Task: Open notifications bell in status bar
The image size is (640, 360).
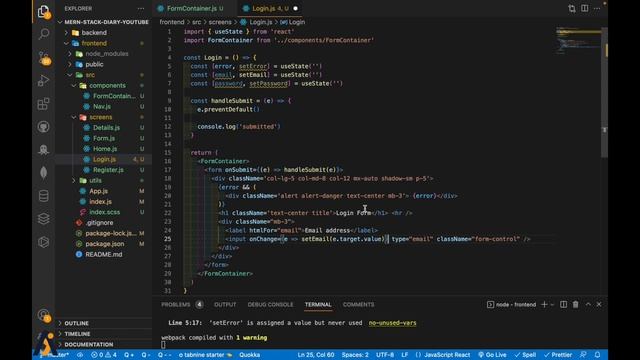Action: [598, 355]
